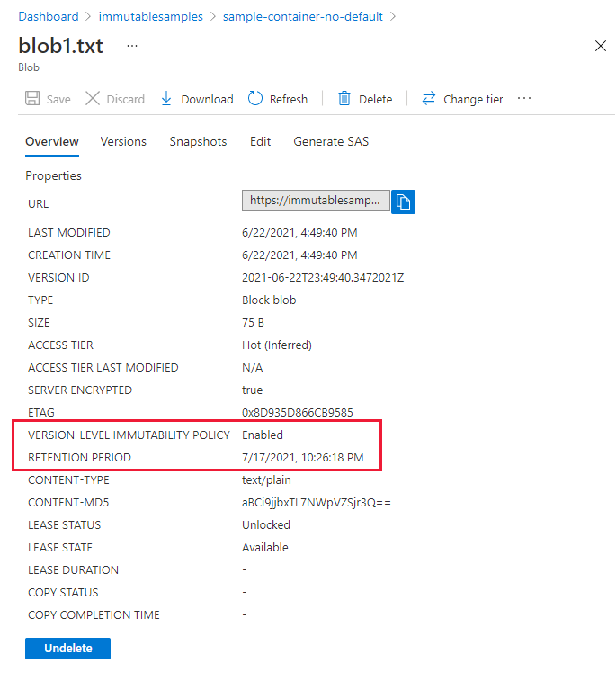The image size is (616, 681).
Task: Click the Save floppy disk icon
Action: (x=32, y=99)
